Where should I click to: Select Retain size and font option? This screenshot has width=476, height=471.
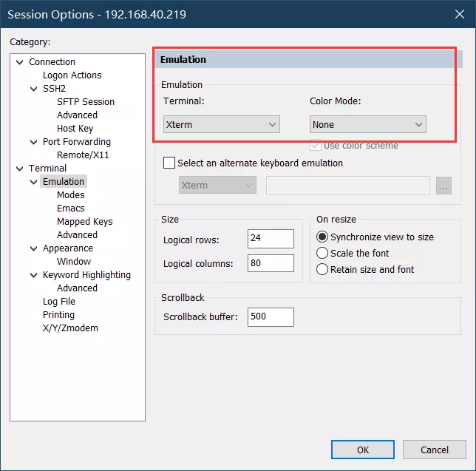click(x=322, y=270)
